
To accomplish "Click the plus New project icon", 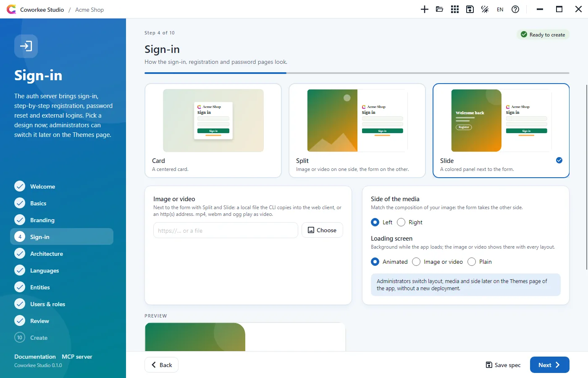I will click(425, 9).
